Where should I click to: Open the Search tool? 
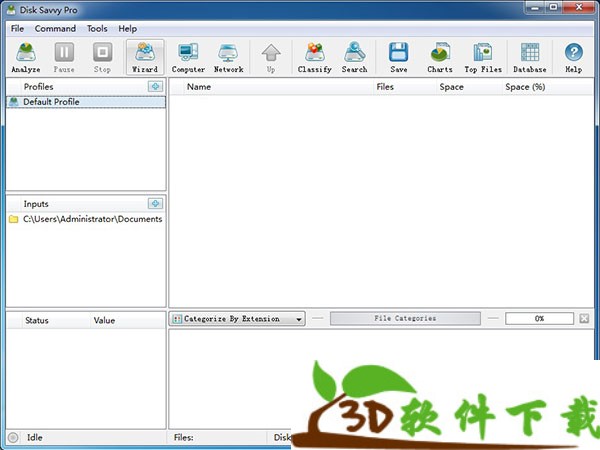coord(354,57)
